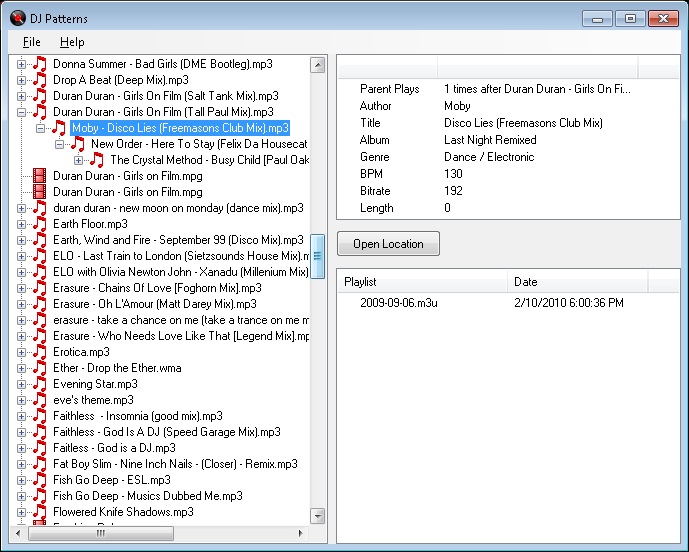
Task: Click music note icon for Ether - Drop the Ether.wma
Action: click(x=40, y=368)
